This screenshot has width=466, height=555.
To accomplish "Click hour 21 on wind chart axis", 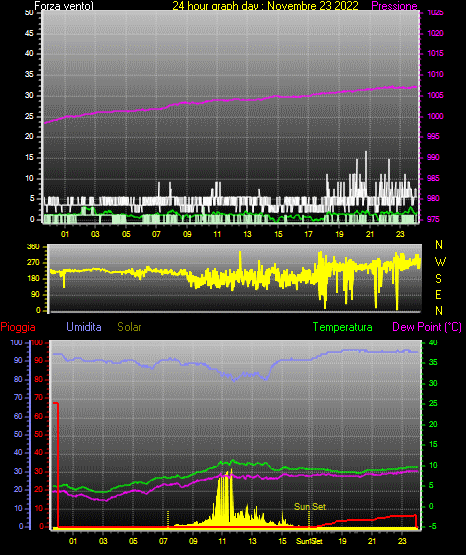I will coord(369,234).
